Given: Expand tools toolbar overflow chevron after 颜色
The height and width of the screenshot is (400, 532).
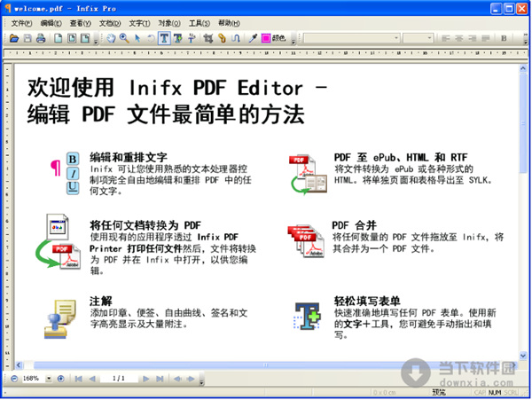Looking at the screenshot, I should pyautogui.click(x=293, y=42).
